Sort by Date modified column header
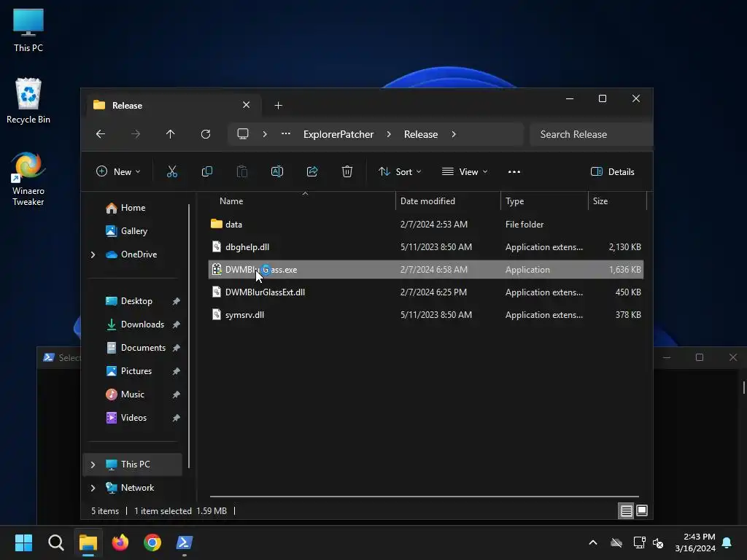 pyautogui.click(x=448, y=201)
